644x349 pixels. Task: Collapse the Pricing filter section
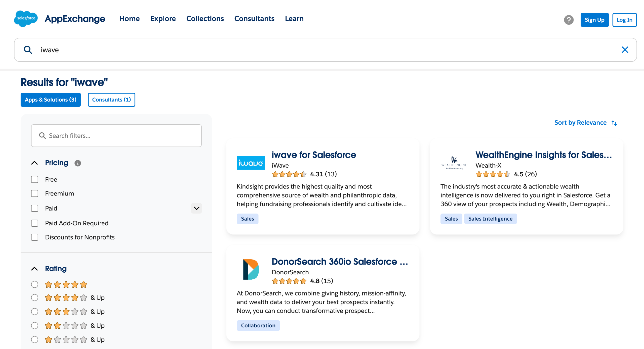[x=34, y=163]
